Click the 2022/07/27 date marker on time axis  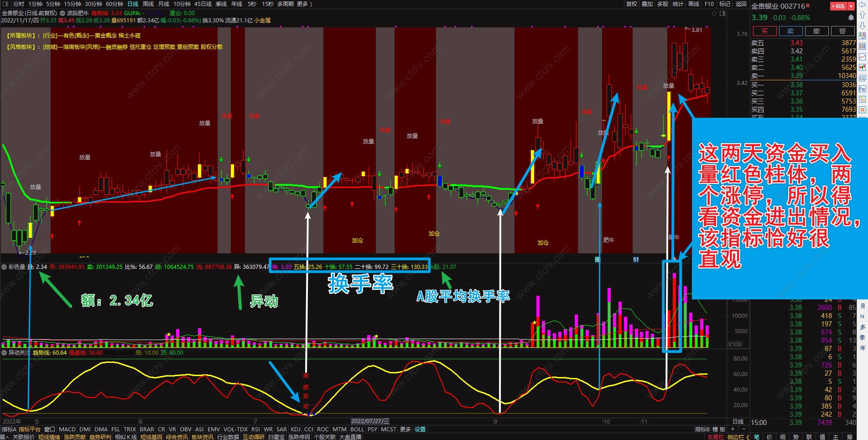tap(370, 421)
